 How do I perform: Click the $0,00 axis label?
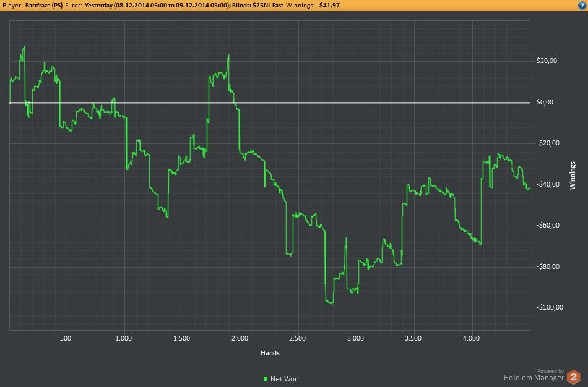(545, 102)
